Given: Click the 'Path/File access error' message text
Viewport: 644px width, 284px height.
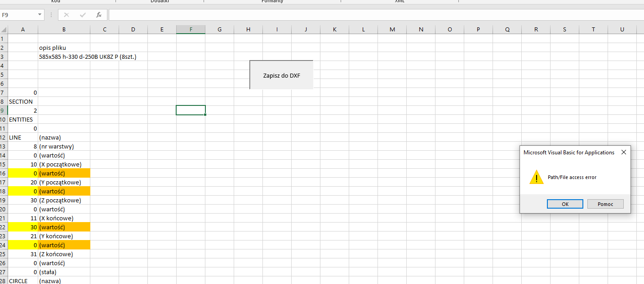Looking at the screenshot, I should pos(572,177).
